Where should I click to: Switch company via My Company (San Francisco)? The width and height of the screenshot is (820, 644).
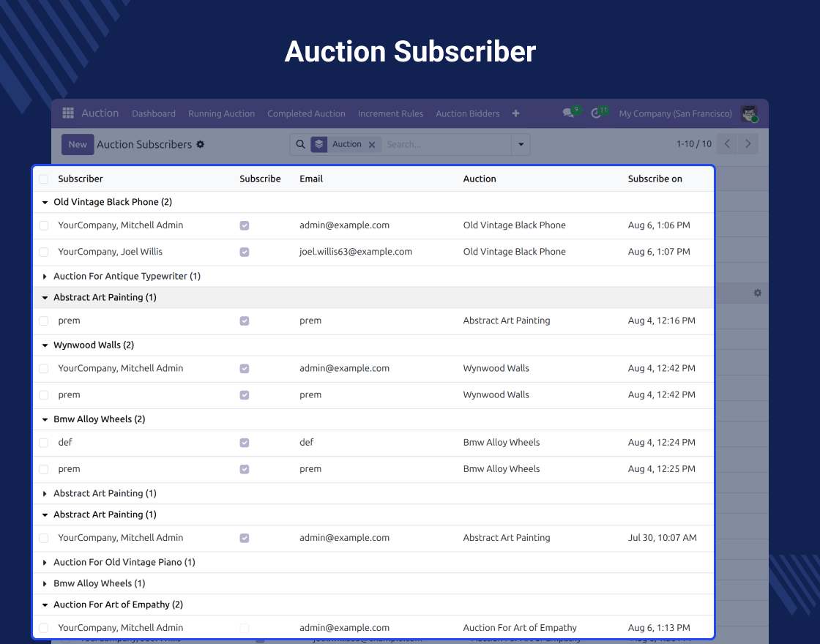676,113
